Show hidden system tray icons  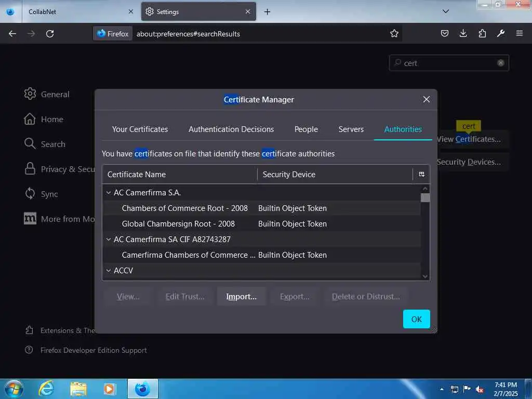pyautogui.click(x=442, y=389)
